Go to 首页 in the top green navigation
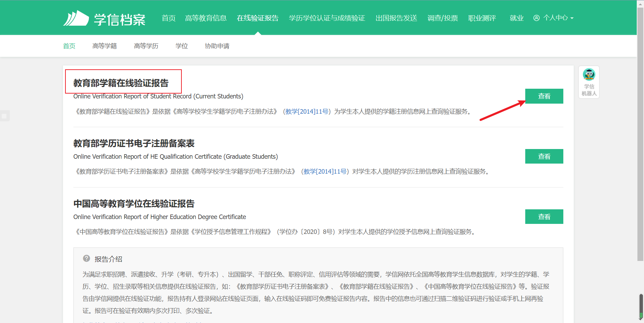 point(169,18)
